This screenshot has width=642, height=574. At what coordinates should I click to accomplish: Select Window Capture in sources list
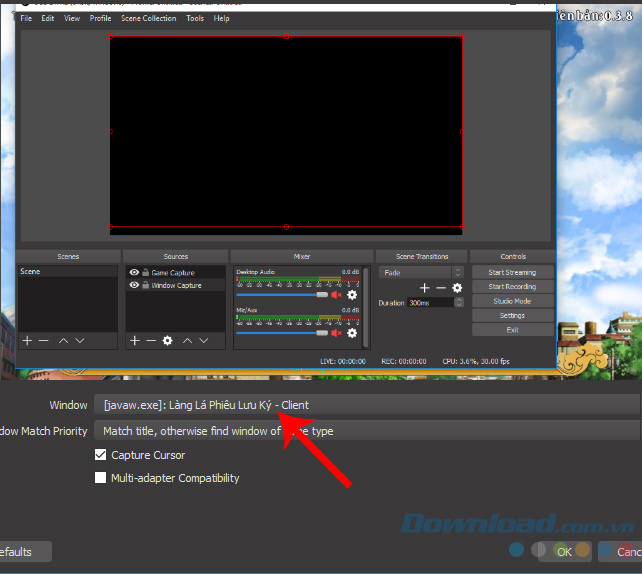176,285
